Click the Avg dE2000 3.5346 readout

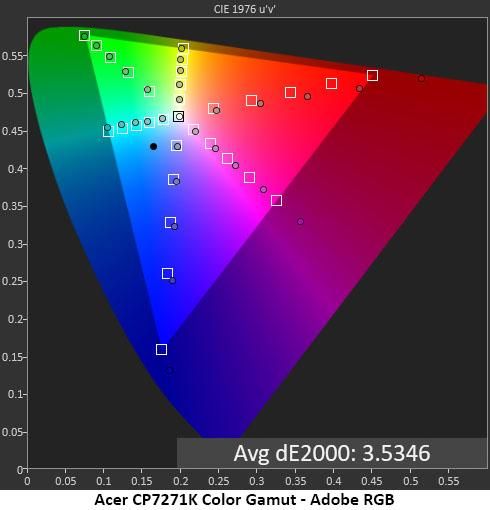click(332, 453)
